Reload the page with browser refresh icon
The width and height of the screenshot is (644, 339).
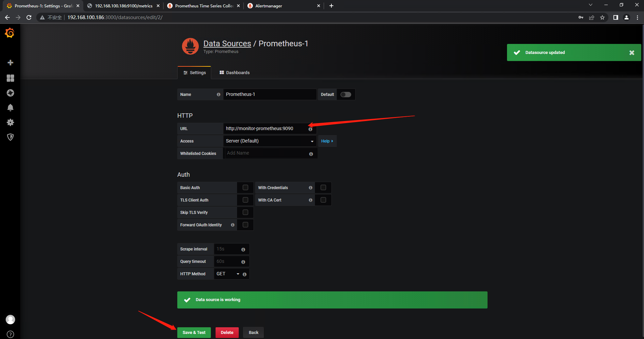pos(29,17)
